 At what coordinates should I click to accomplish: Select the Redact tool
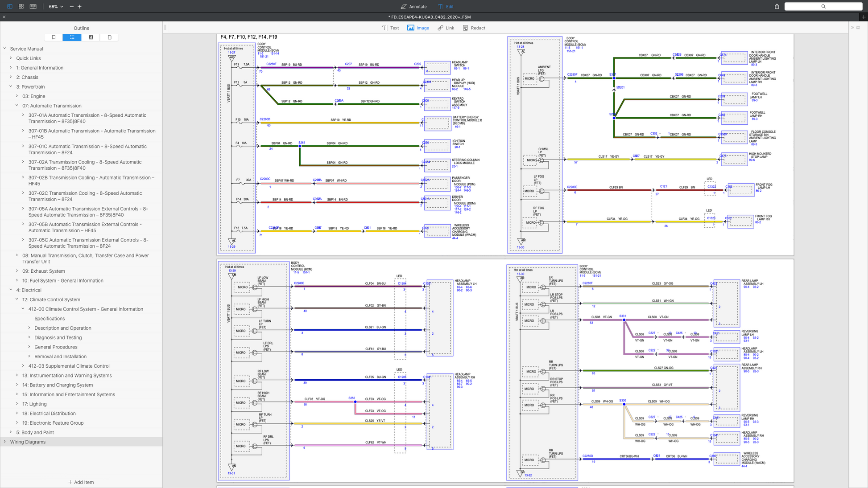click(474, 28)
